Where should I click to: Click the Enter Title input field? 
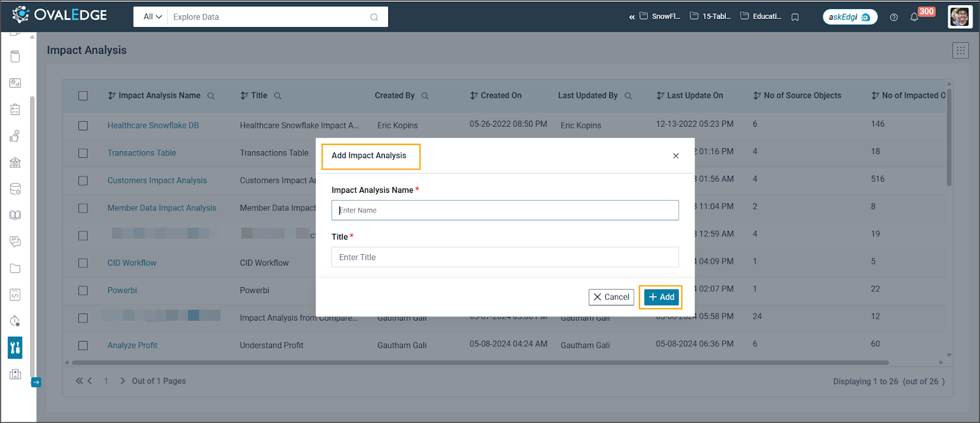505,257
